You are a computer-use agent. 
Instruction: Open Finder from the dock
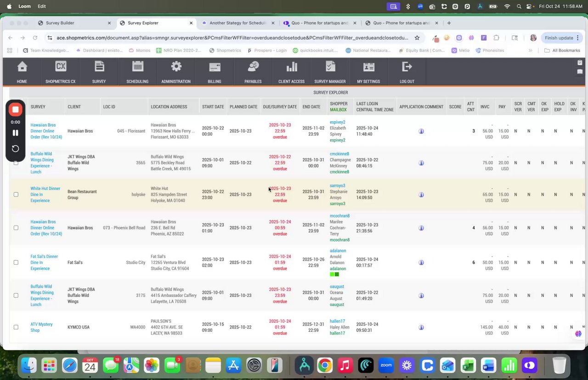pos(28,366)
